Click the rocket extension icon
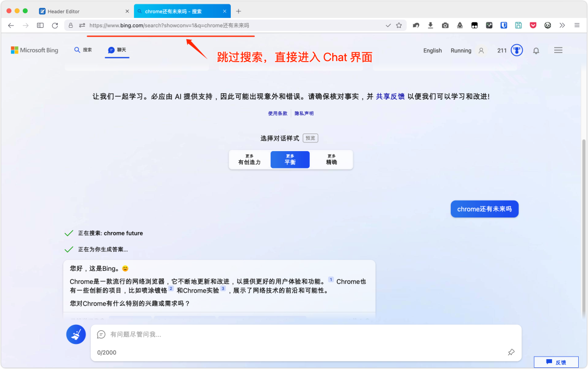 pyautogui.click(x=460, y=26)
